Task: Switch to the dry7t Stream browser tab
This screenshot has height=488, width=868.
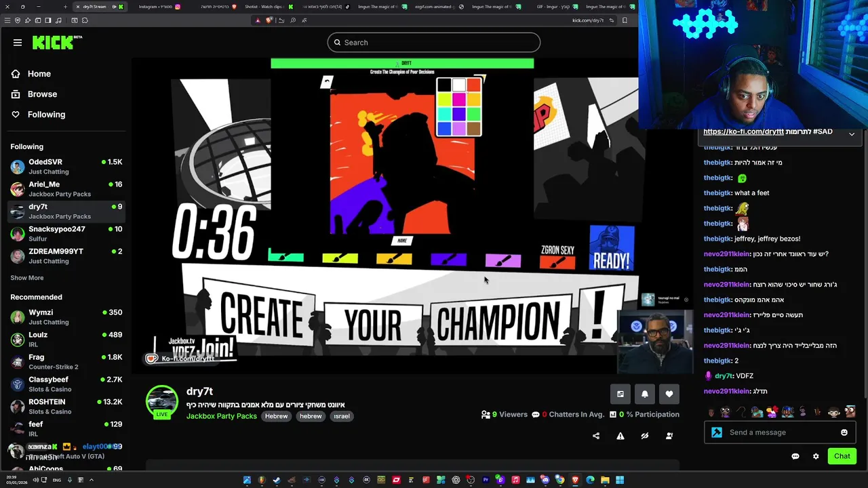Action: (100, 7)
